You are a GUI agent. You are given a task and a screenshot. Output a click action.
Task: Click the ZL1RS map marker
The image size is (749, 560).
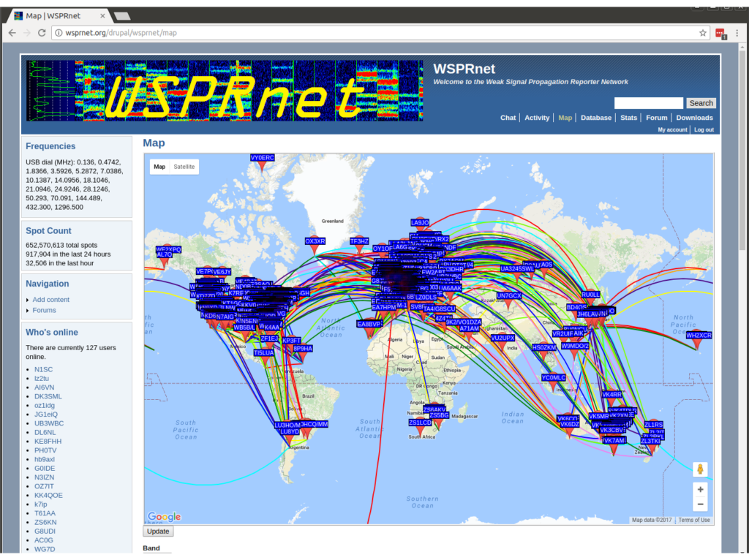(x=653, y=425)
